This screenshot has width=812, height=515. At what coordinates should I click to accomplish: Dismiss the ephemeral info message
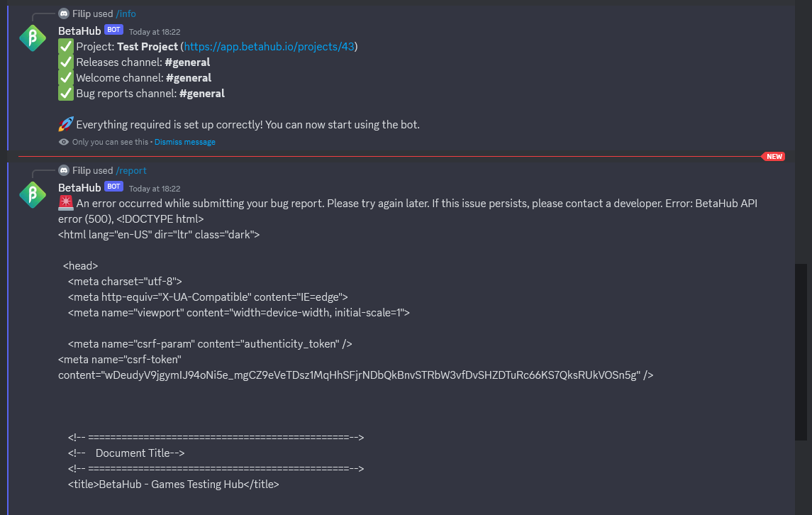(185, 142)
